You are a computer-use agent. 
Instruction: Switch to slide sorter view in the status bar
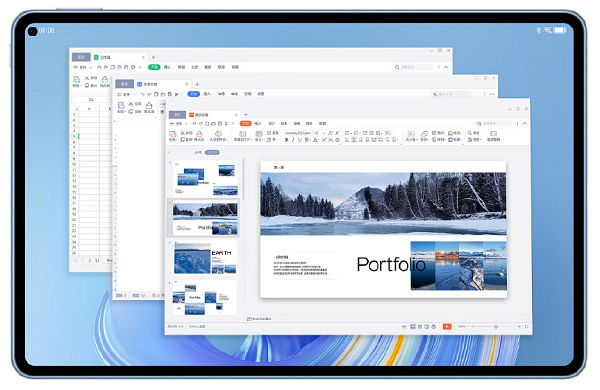tap(420, 326)
